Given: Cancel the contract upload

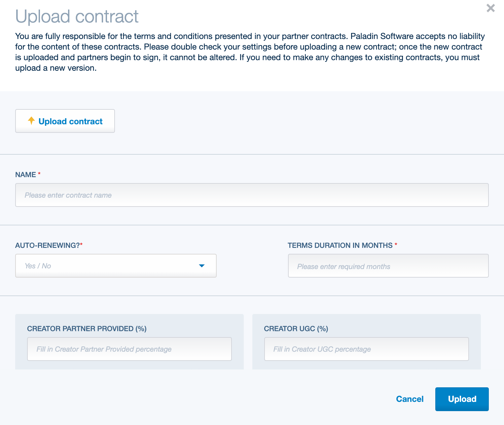Looking at the screenshot, I should coord(410,399).
